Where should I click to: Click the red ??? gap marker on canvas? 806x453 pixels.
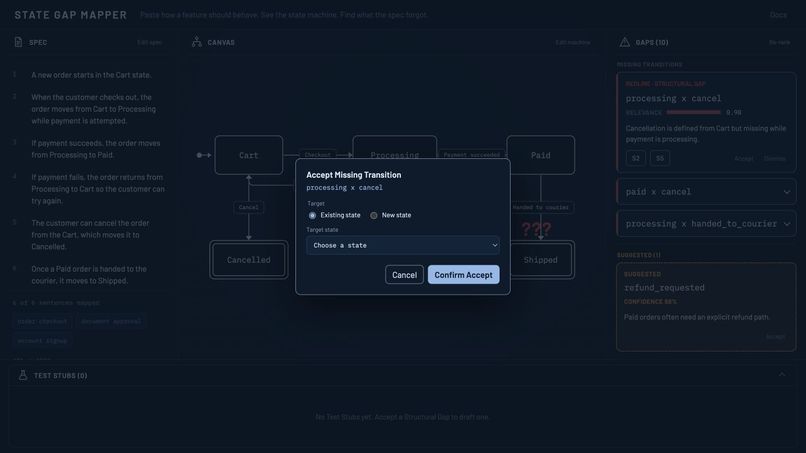coord(536,229)
